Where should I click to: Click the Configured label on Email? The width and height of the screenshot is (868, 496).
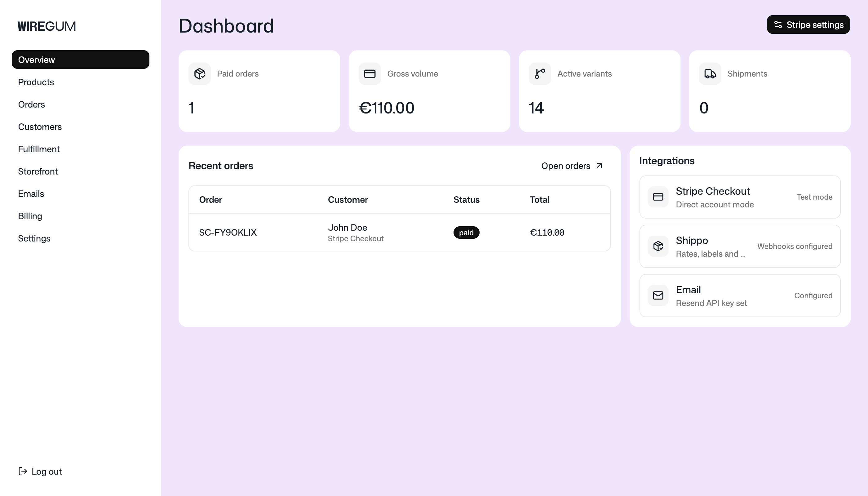[x=813, y=295]
